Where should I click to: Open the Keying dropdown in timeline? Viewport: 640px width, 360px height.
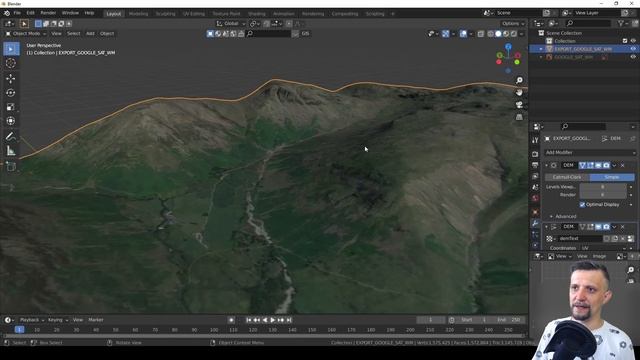coord(58,320)
